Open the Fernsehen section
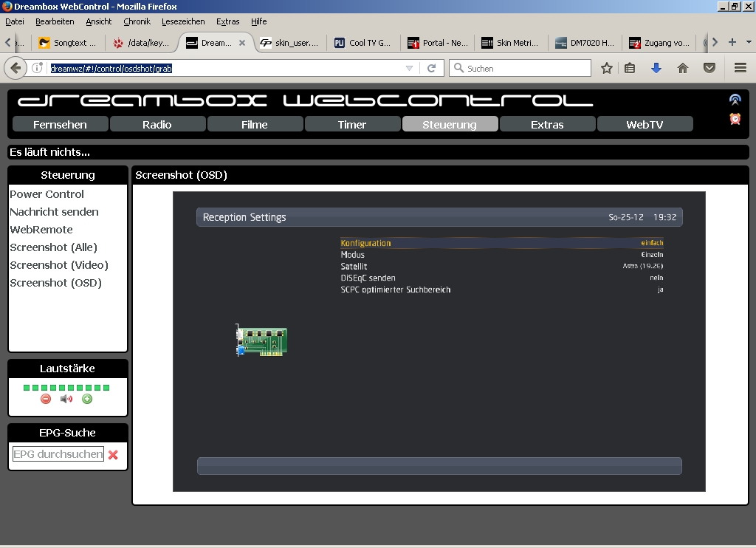The width and height of the screenshot is (756, 548). pos(61,125)
